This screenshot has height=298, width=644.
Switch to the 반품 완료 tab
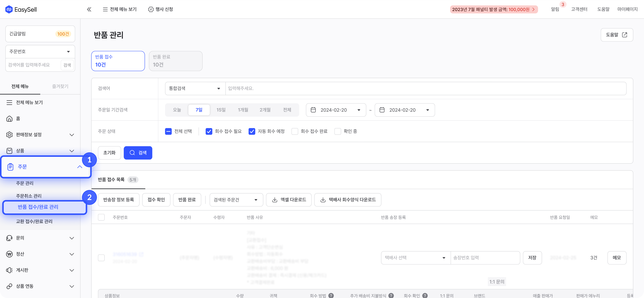click(176, 61)
